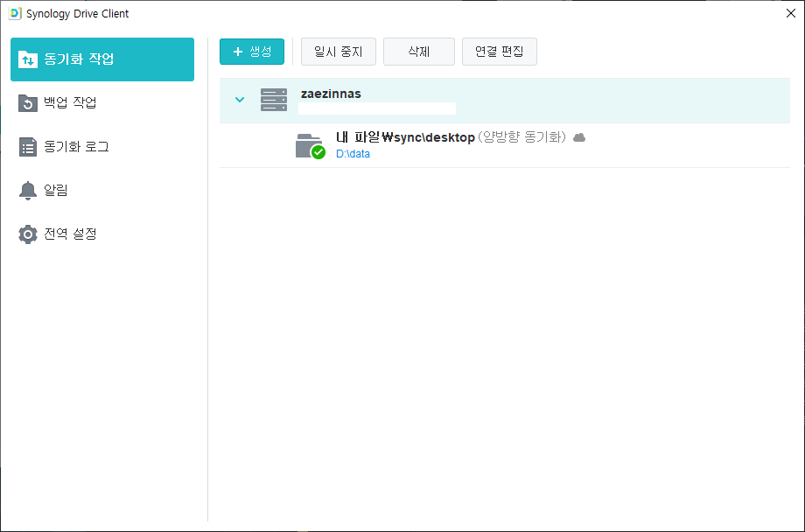Open the 동기화 작업 sidebar tab
This screenshot has height=532, width=805.
pos(102,59)
